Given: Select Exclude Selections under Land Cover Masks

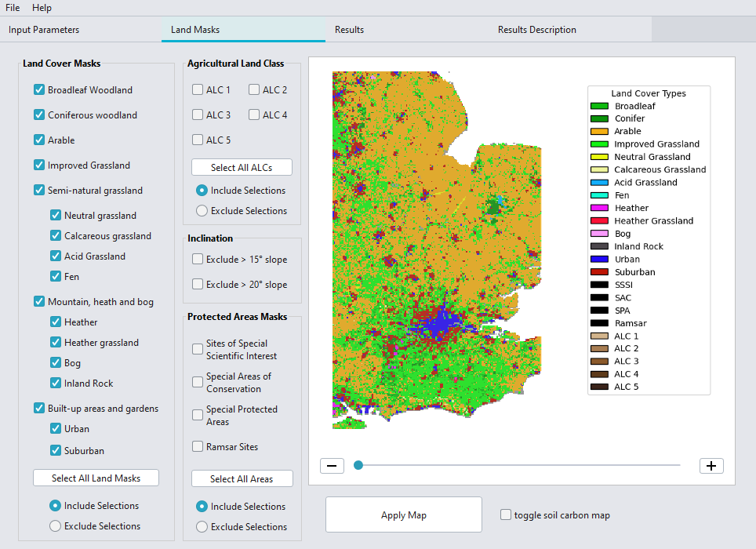Looking at the screenshot, I should (55, 526).
